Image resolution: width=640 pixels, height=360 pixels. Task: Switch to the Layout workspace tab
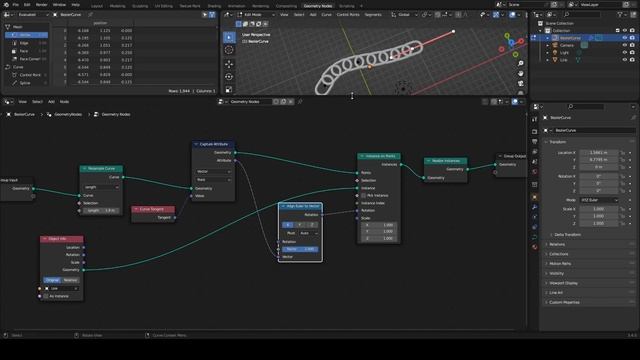97,6
